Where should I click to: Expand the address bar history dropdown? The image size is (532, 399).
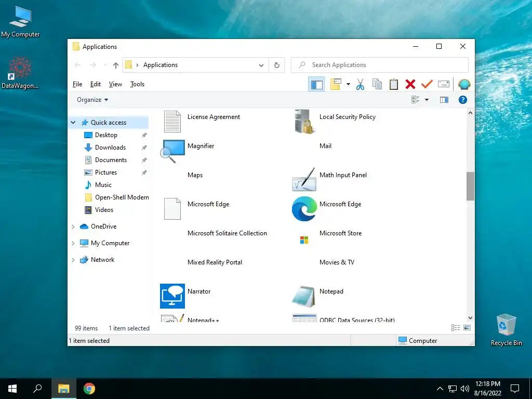261,65
